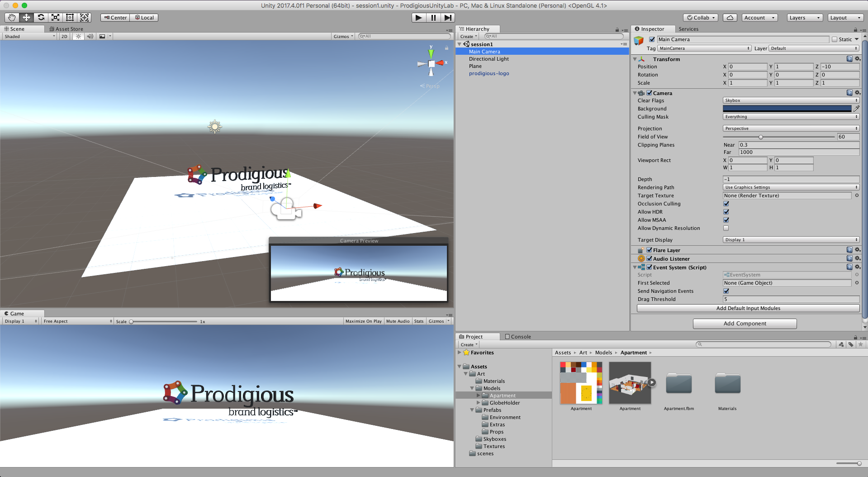Screen dimensions: 868x477
Task: Click the Project panel favorite star icon
Action: (860, 344)
